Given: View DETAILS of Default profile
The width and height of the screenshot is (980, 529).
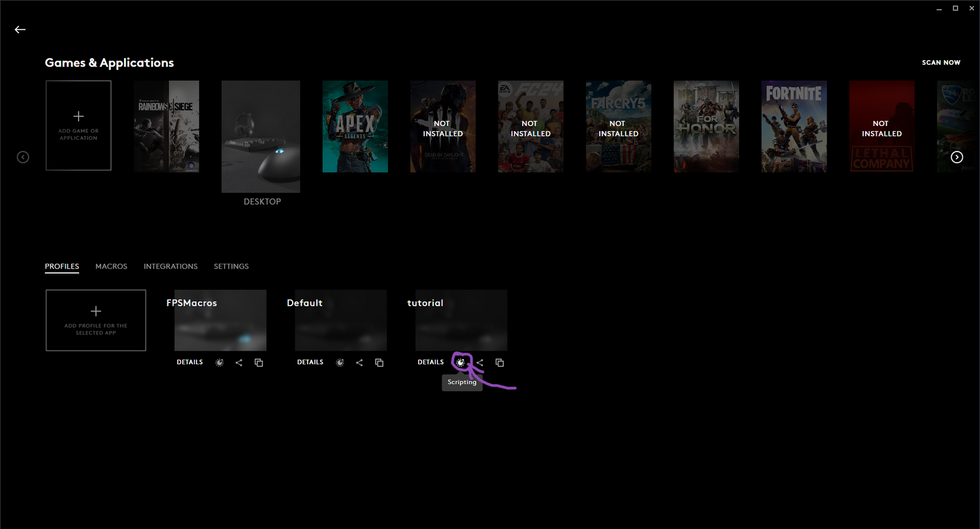Looking at the screenshot, I should tap(310, 362).
